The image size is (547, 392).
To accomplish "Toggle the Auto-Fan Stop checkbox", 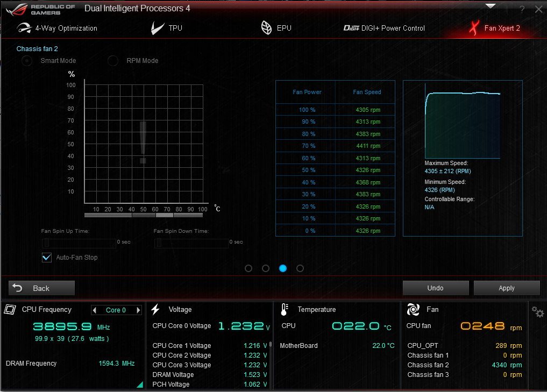I will [47, 258].
